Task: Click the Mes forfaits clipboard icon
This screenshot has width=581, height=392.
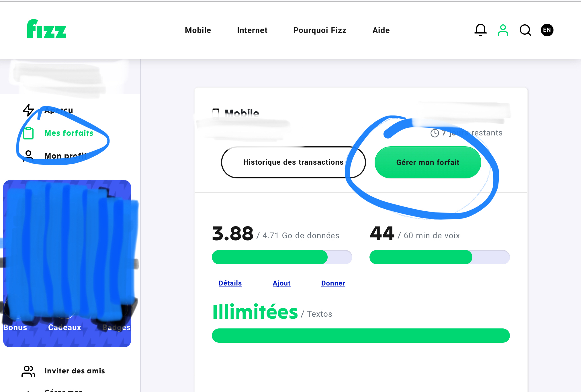Action: [x=28, y=133]
